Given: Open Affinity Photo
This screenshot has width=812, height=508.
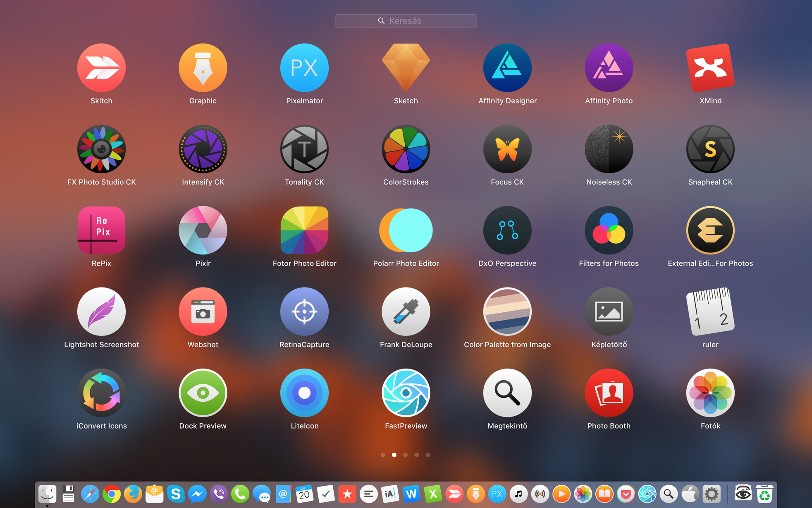Looking at the screenshot, I should (609, 68).
